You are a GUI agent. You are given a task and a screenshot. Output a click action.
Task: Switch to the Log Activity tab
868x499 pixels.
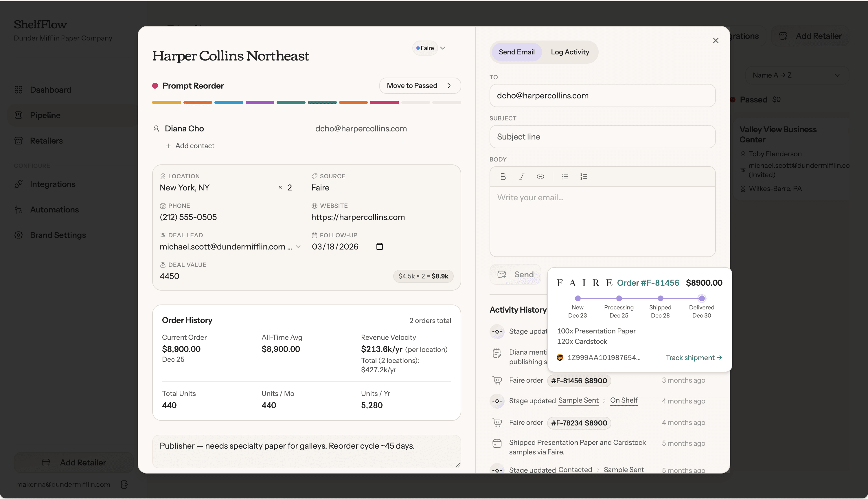[570, 52]
